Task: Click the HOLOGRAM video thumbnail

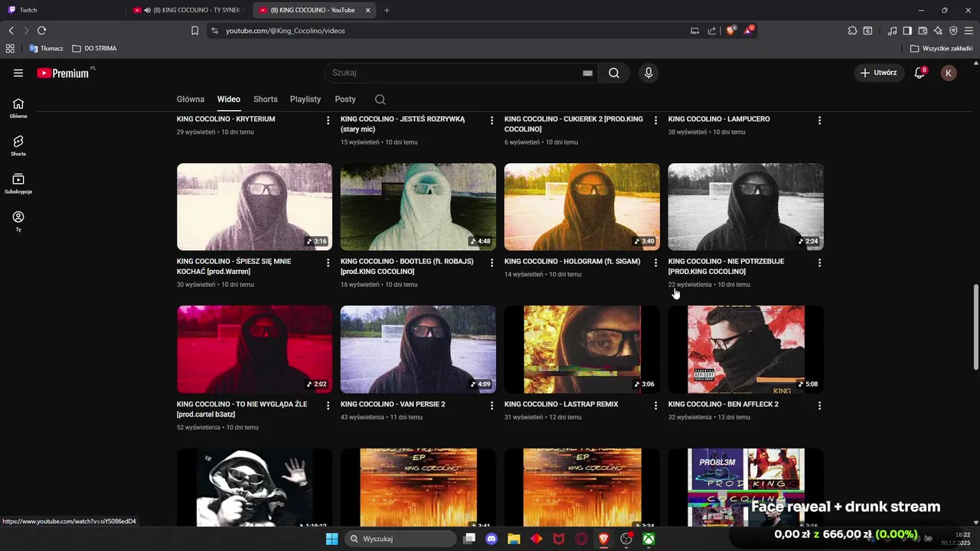Action: point(582,207)
